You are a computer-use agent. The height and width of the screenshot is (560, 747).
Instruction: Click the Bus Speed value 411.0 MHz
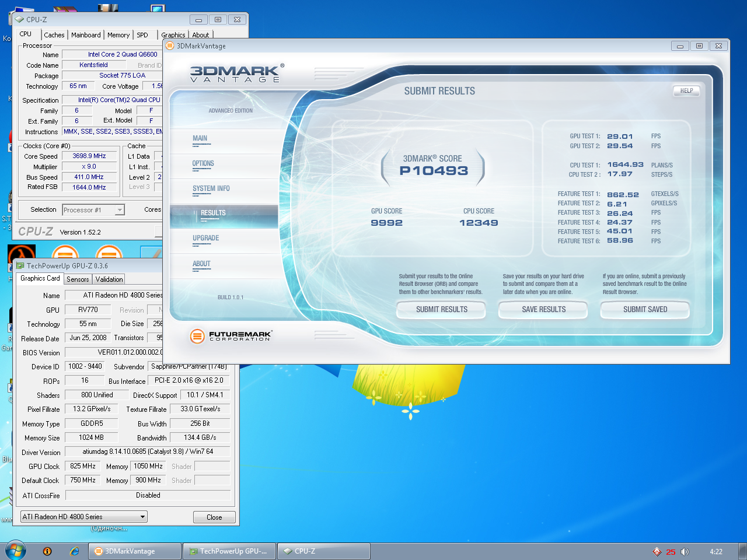coord(89,177)
